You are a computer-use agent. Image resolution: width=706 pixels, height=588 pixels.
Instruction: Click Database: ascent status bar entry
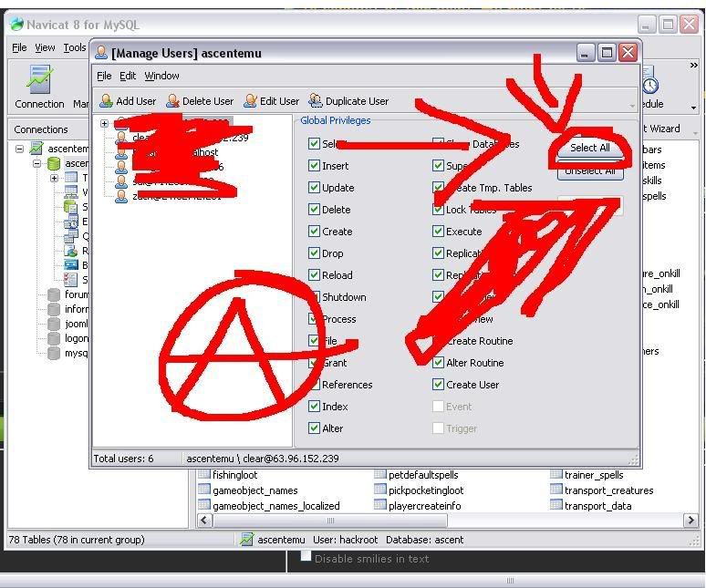424,540
